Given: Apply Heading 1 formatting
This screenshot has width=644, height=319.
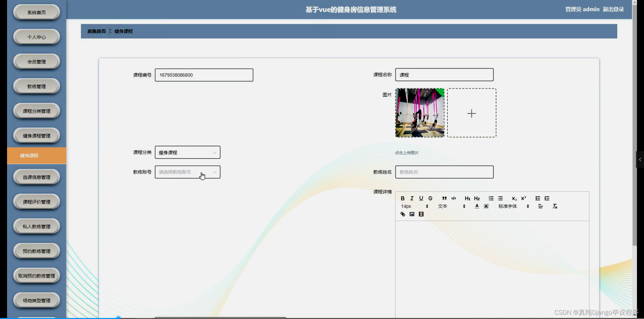Looking at the screenshot, I should [x=467, y=198].
